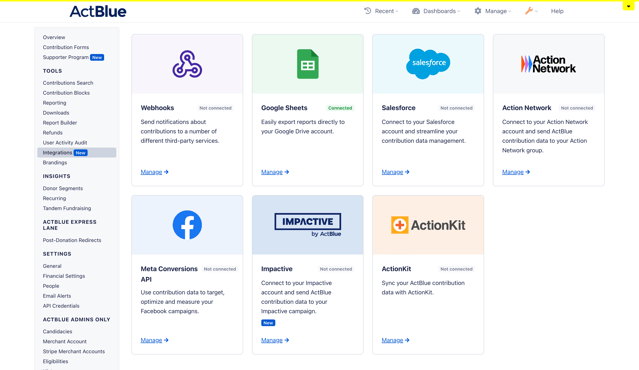Click the Webhooks logo icon

click(x=187, y=64)
